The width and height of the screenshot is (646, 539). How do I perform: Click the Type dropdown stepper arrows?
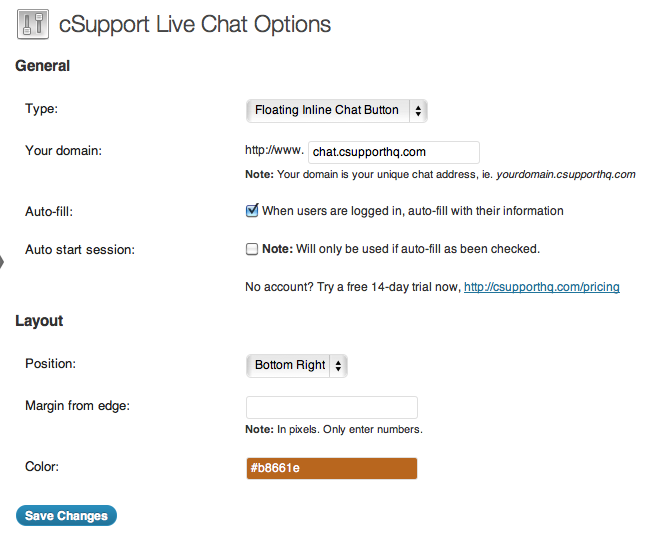pyautogui.click(x=418, y=110)
